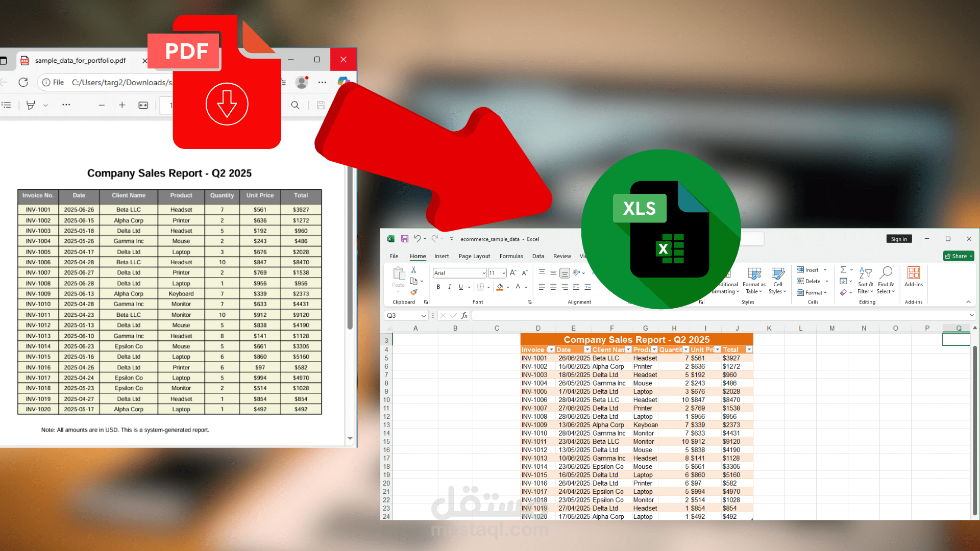Toggle Middle Align in Alignment group
This screenshot has height=551, width=980.
(x=553, y=273)
